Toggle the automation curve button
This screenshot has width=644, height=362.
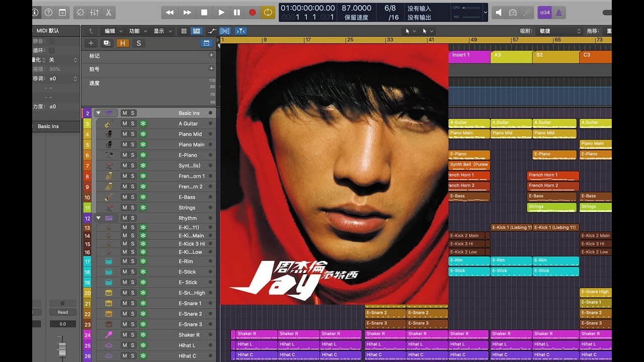[212, 31]
